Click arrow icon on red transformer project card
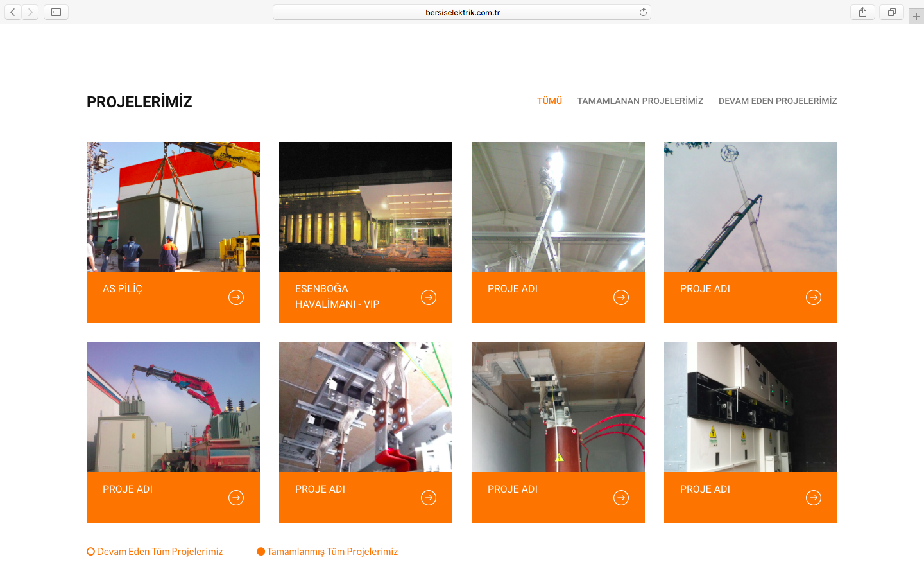This screenshot has width=924, height=578. (621, 498)
